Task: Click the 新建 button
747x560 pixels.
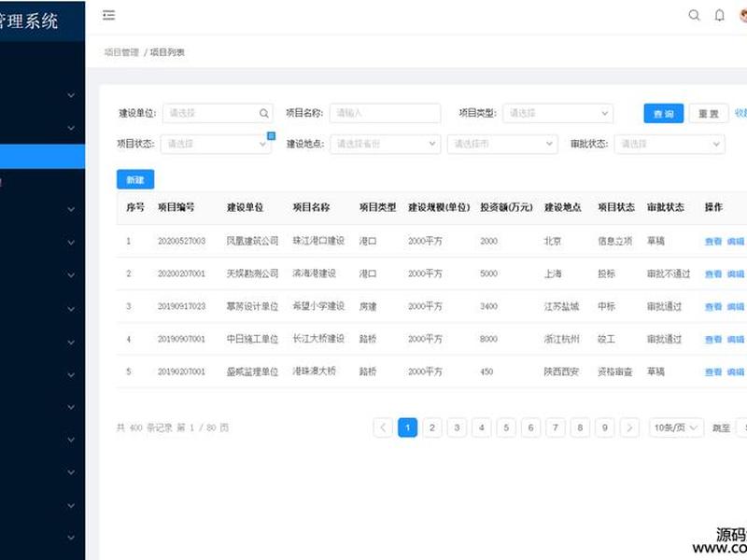Action: pyautogui.click(x=135, y=179)
